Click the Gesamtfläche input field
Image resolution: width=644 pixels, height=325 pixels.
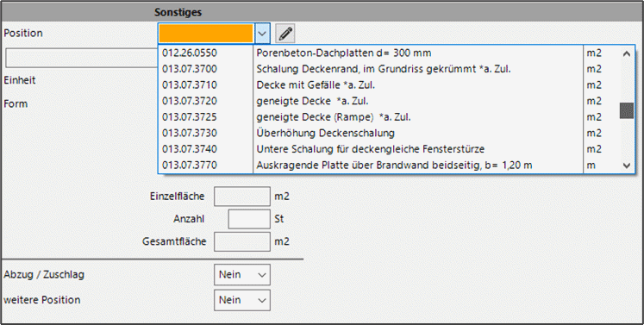pyautogui.click(x=242, y=241)
